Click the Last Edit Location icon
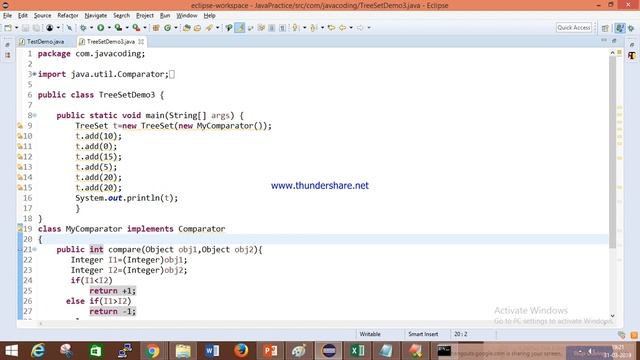 [x=331, y=28]
